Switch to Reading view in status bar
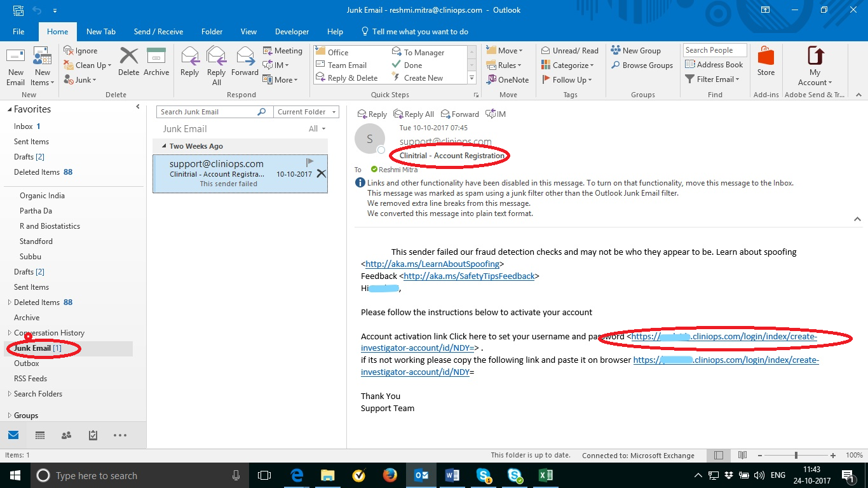Viewport: 868px width, 488px height. point(742,456)
